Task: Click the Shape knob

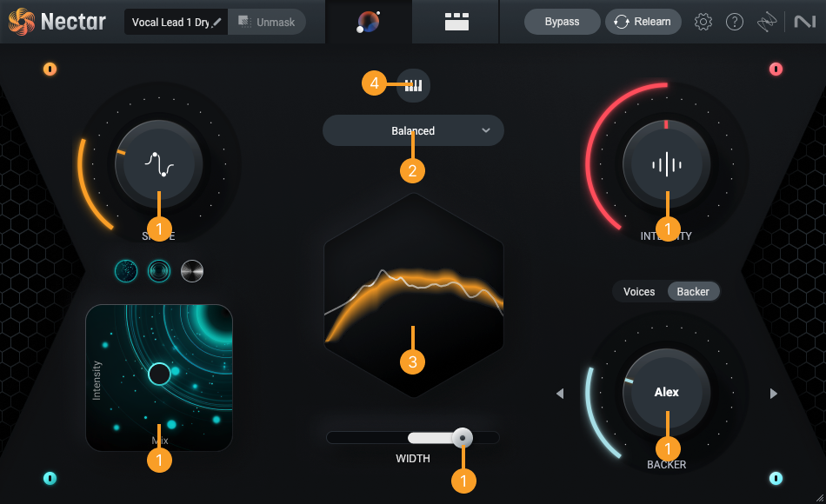Action: (158, 163)
